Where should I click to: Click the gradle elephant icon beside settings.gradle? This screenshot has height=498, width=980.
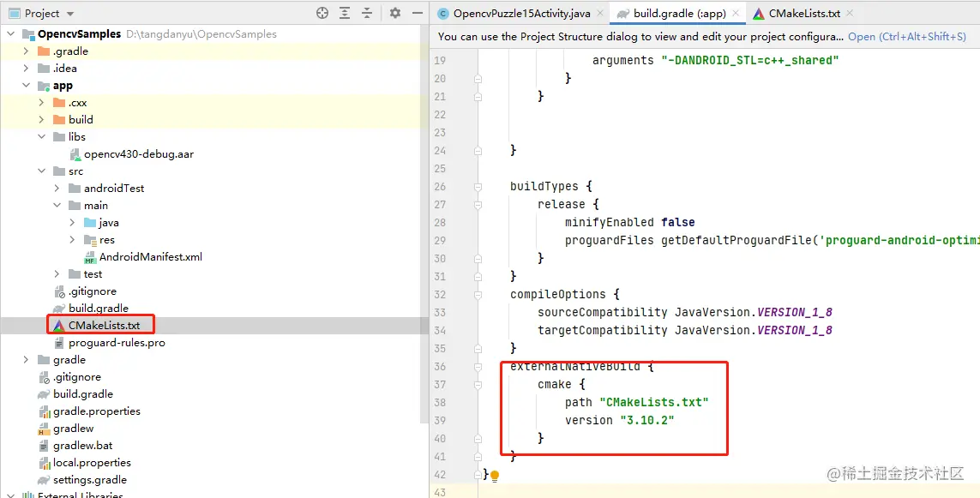tap(43, 480)
